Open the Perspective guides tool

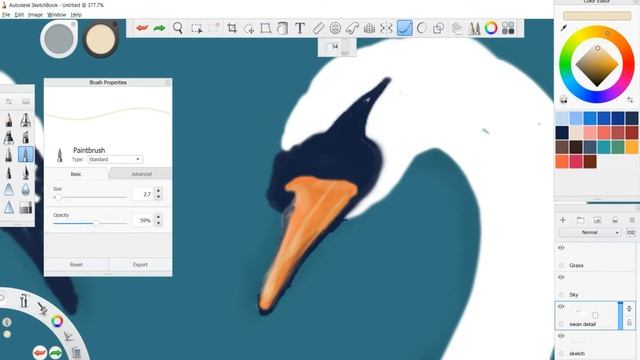[x=369, y=28]
